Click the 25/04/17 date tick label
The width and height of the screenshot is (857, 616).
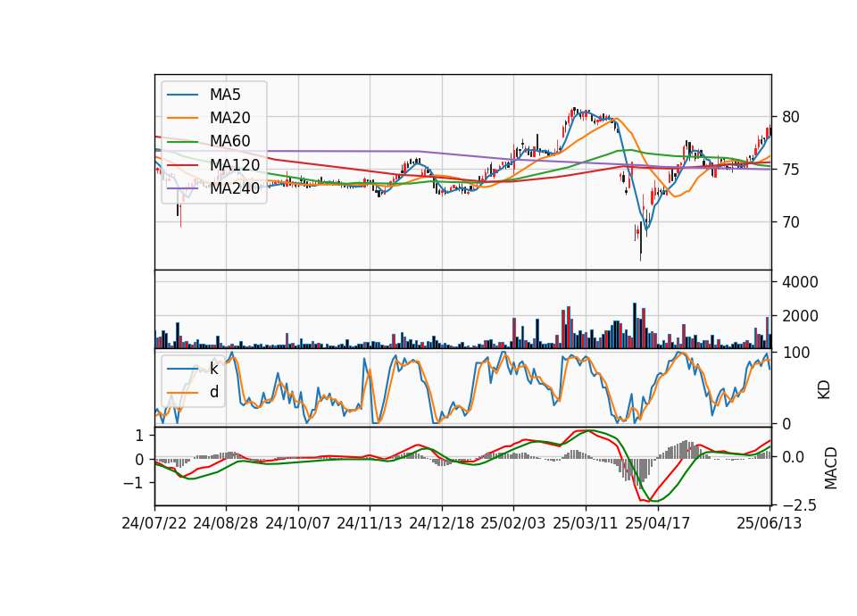658,523
